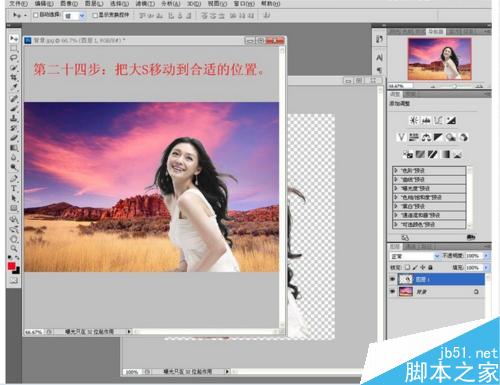Add a Threshold adjustment

click(433, 154)
